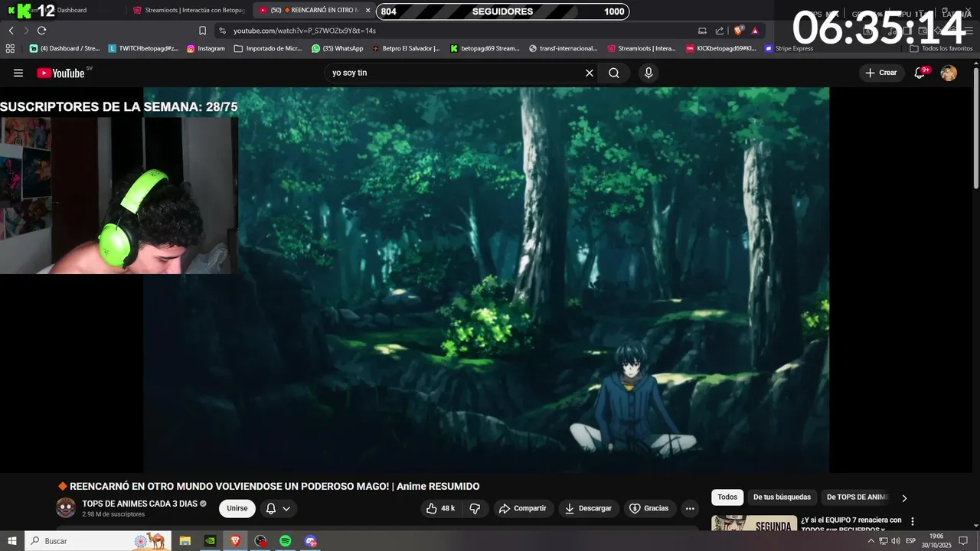Open Crear menu

[880, 73]
